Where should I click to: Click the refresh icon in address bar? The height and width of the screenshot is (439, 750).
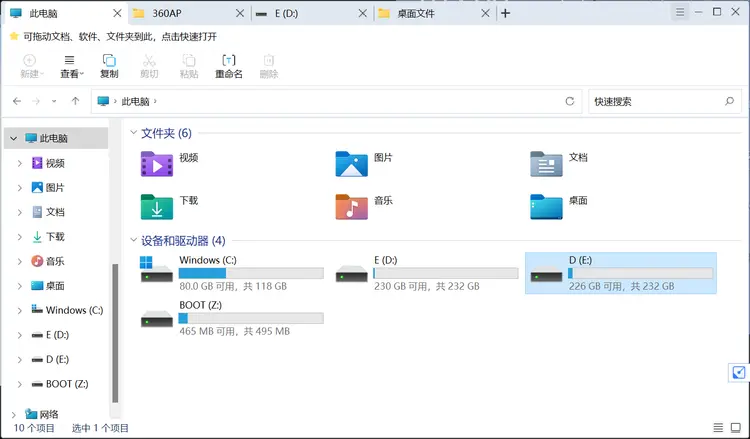pos(570,101)
